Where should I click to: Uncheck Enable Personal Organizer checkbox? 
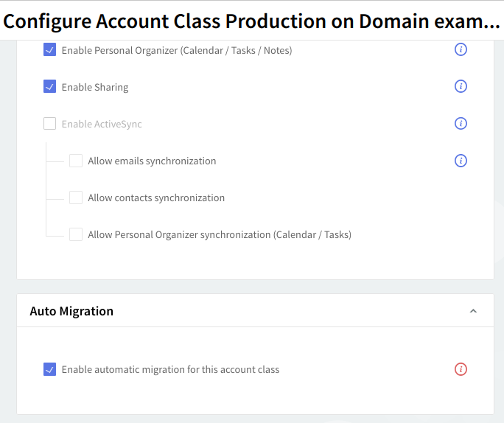pyautogui.click(x=50, y=50)
